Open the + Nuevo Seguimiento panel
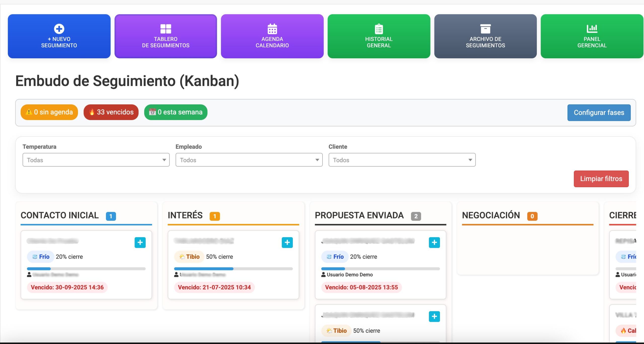Screen dimensions: 644x344 (x=59, y=36)
